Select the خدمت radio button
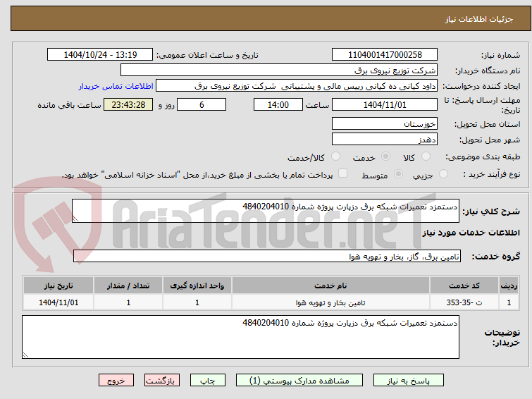 pos(385,156)
